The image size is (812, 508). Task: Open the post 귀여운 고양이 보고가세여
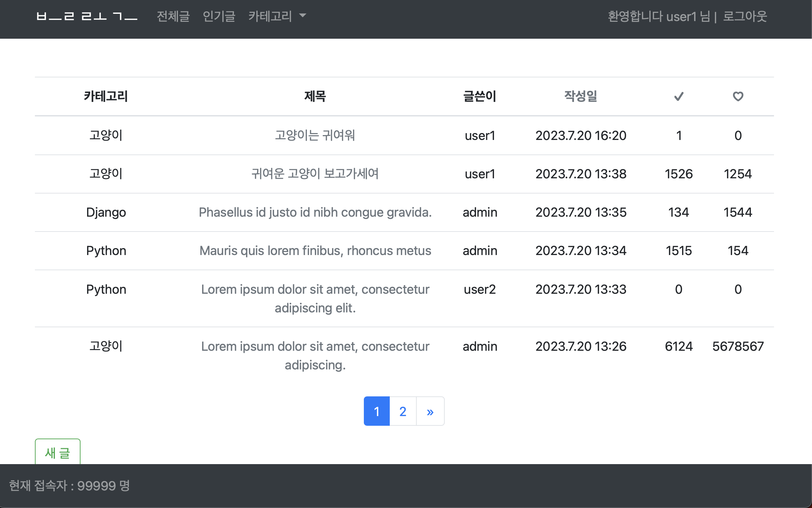(315, 174)
